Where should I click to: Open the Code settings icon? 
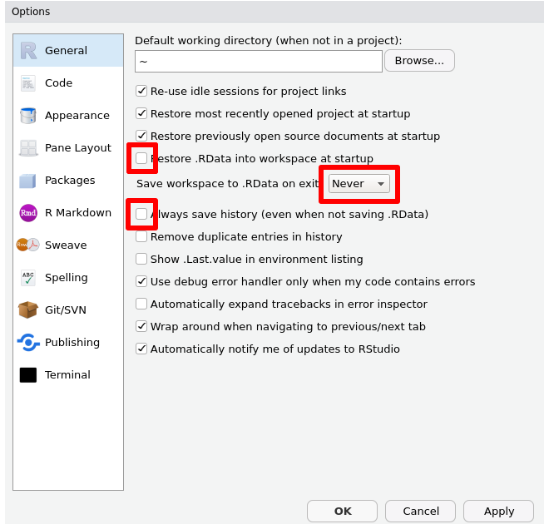28,83
